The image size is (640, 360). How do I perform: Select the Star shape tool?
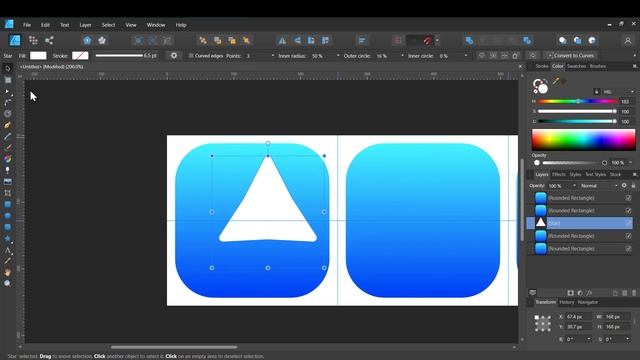pyautogui.click(x=7, y=238)
